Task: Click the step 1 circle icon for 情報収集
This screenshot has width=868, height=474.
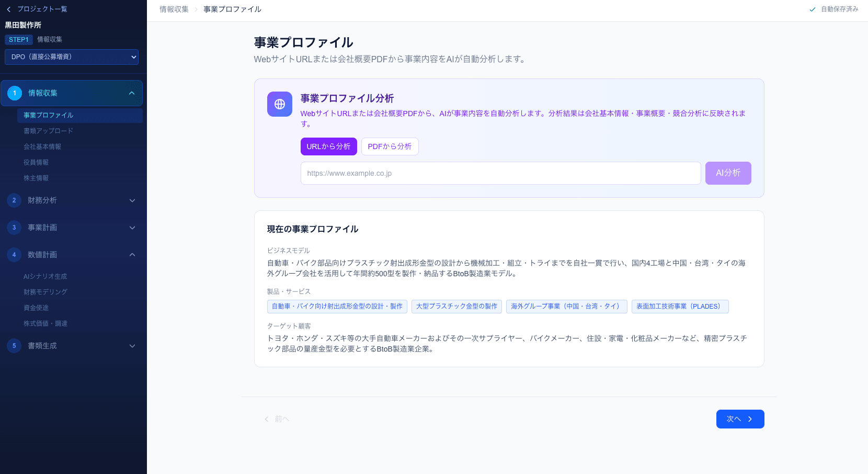Action: click(14, 93)
